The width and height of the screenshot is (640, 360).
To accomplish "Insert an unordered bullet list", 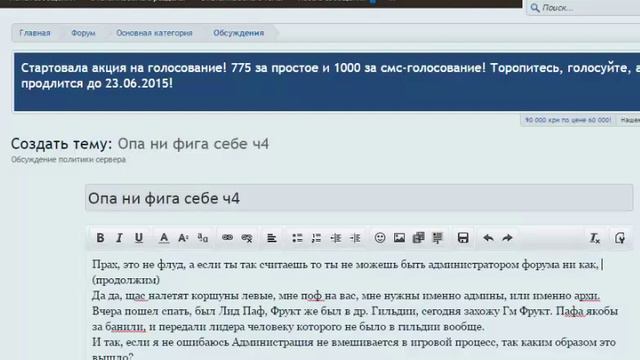I will (297, 238).
